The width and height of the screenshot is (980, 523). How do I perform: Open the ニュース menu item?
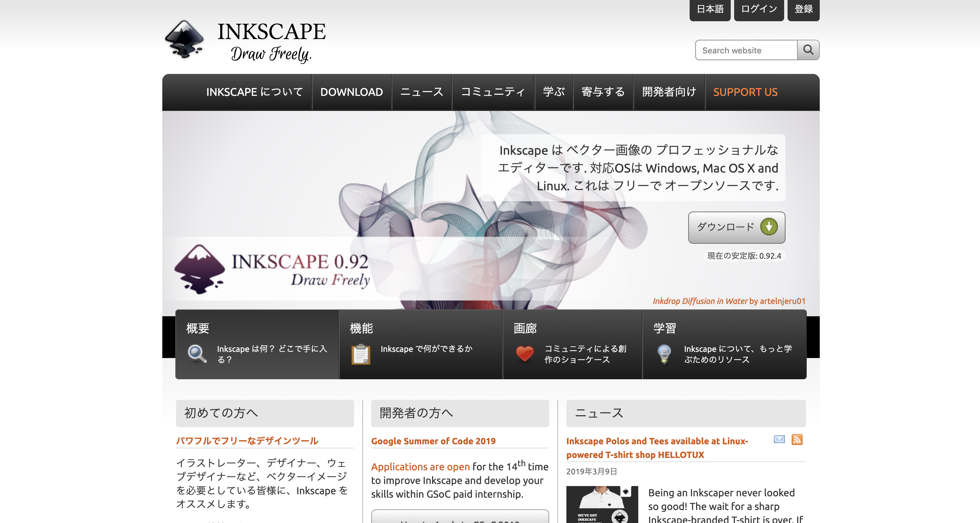(x=422, y=92)
